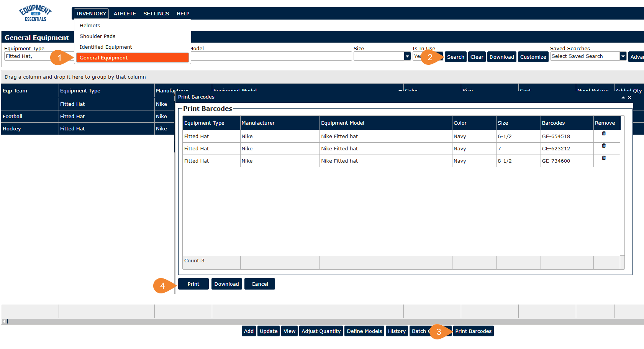Click the Search button
The height and width of the screenshot is (349, 644).
pyautogui.click(x=456, y=57)
